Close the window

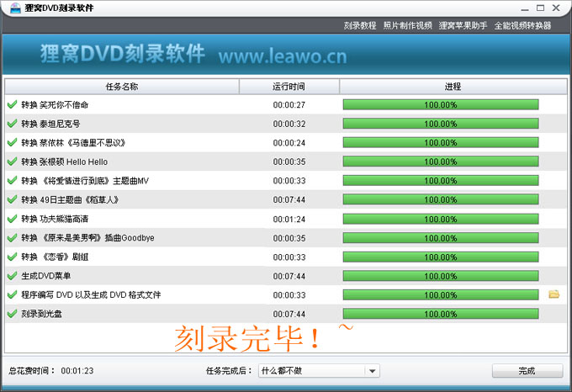click(556, 8)
